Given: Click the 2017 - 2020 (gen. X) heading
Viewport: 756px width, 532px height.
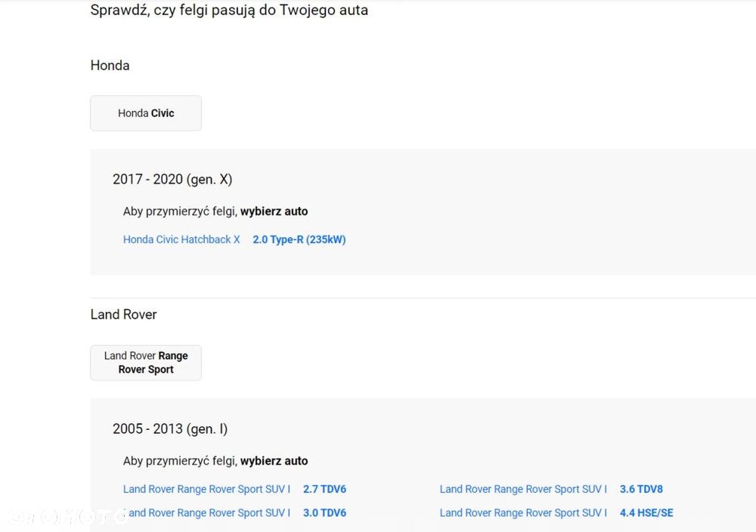Looking at the screenshot, I should [x=172, y=180].
